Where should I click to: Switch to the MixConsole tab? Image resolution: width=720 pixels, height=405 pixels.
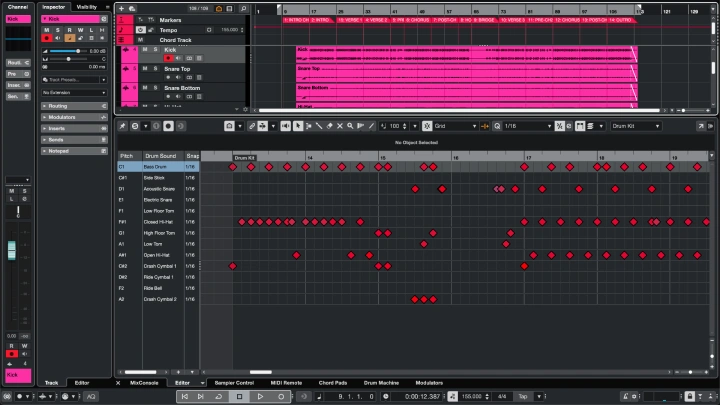(144, 383)
